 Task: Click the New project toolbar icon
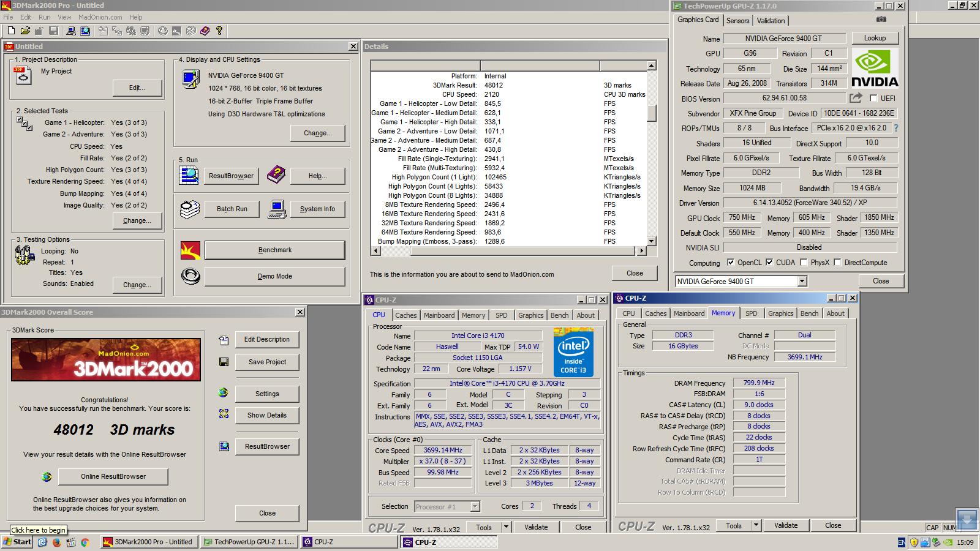(x=11, y=31)
